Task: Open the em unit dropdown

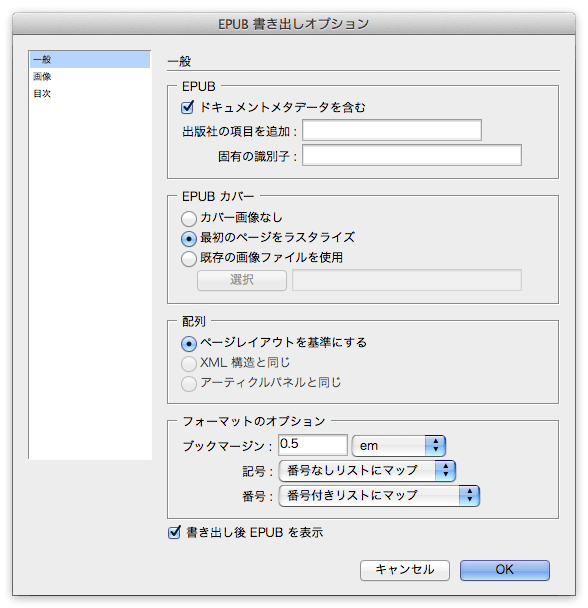Action: coord(399,446)
